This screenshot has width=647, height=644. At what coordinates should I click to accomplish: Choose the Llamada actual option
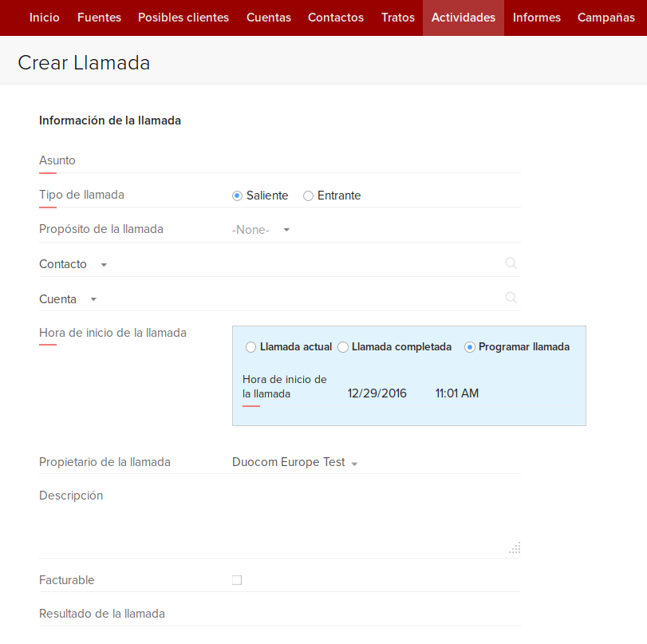[251, 347]
